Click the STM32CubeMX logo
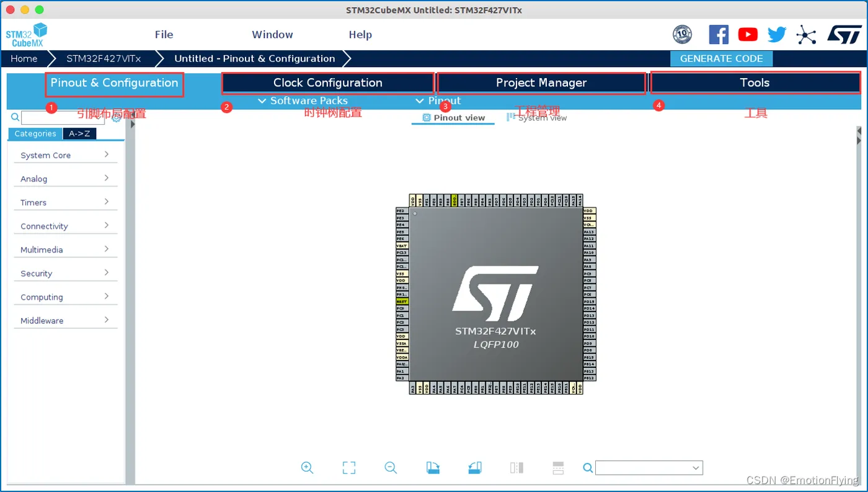 [27, 35]
